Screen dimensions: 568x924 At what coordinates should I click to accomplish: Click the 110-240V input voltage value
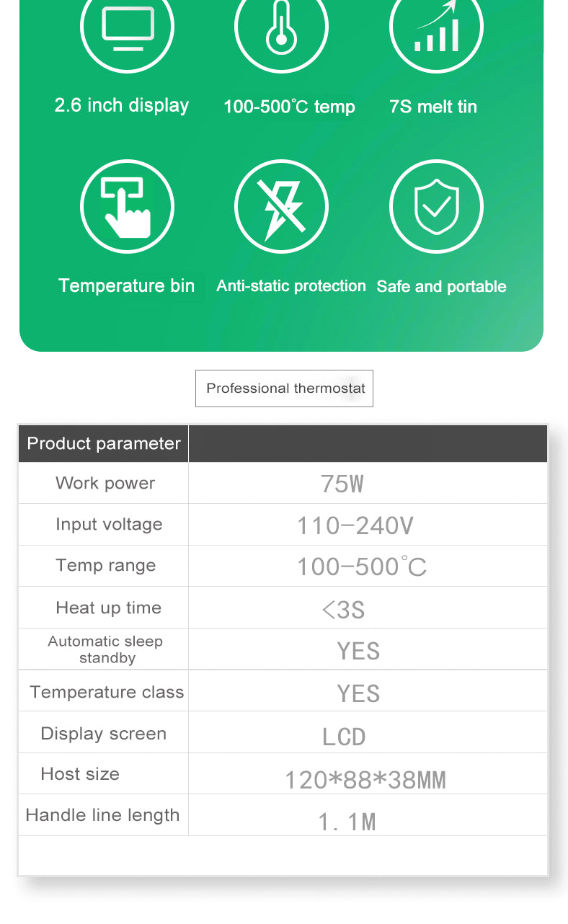point(355,525)
